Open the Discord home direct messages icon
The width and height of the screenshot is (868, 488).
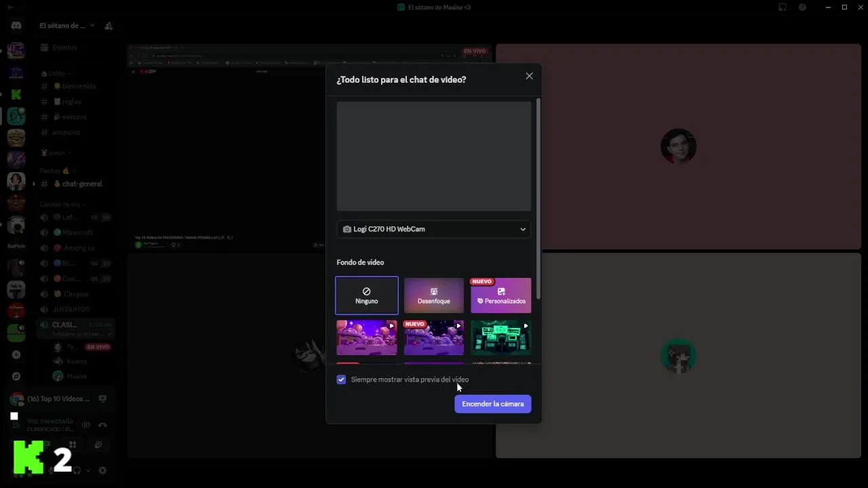tap(16, 26)
